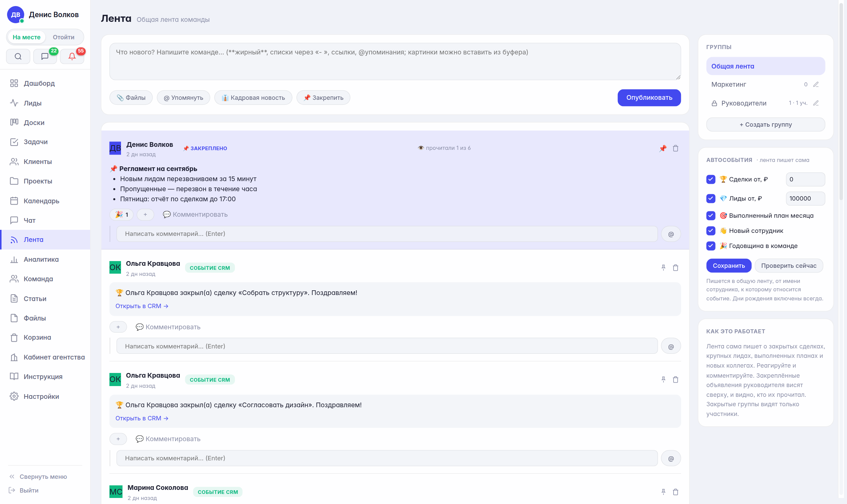Screen dimensions: 847x504
Task: Attach files with Файлы button
Action: [x=131, y=98]
